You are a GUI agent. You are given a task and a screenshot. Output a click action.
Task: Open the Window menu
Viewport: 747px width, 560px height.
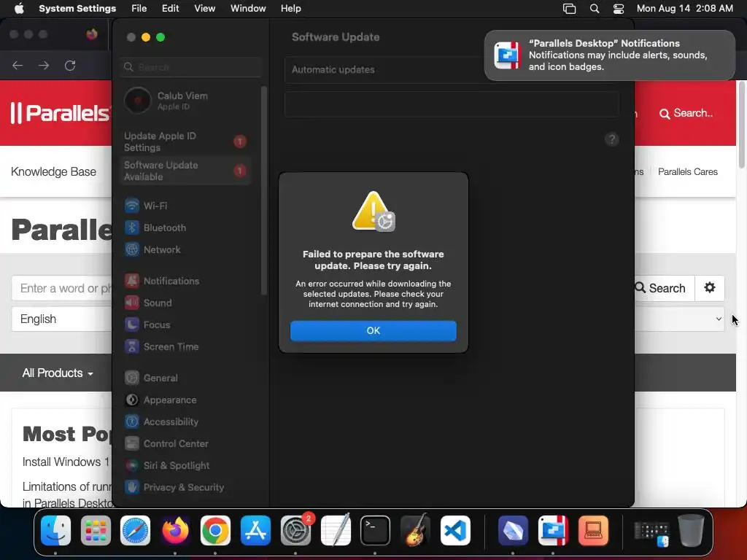[x=248, y=9]
